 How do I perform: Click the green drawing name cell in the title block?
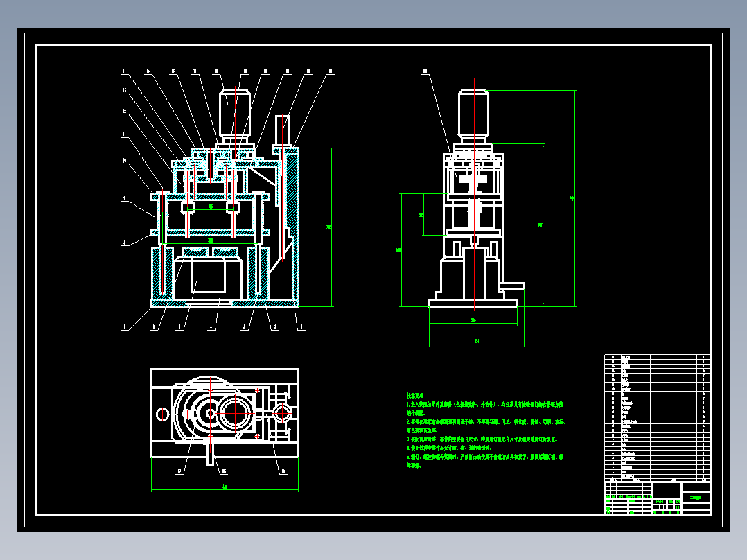[696, 497]
